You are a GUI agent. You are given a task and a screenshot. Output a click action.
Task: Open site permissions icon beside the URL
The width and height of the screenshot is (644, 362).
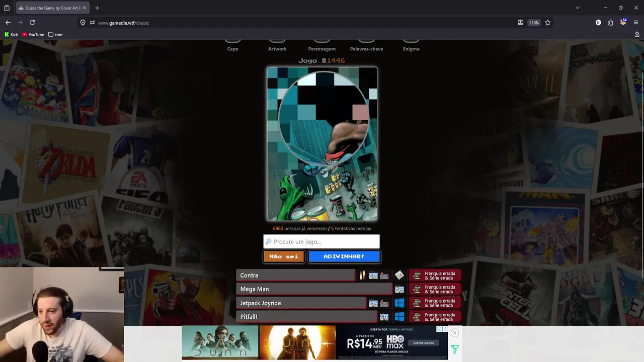point(92,23)
